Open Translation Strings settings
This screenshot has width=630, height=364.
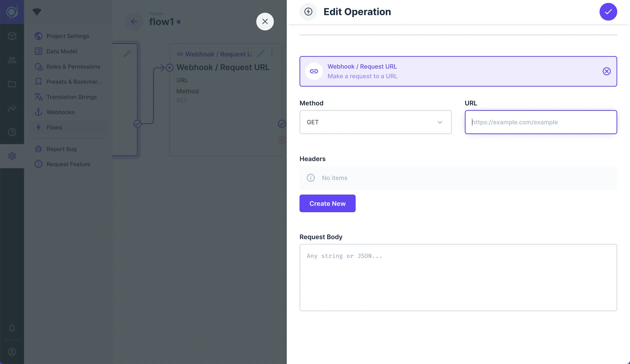coord(71,97)
